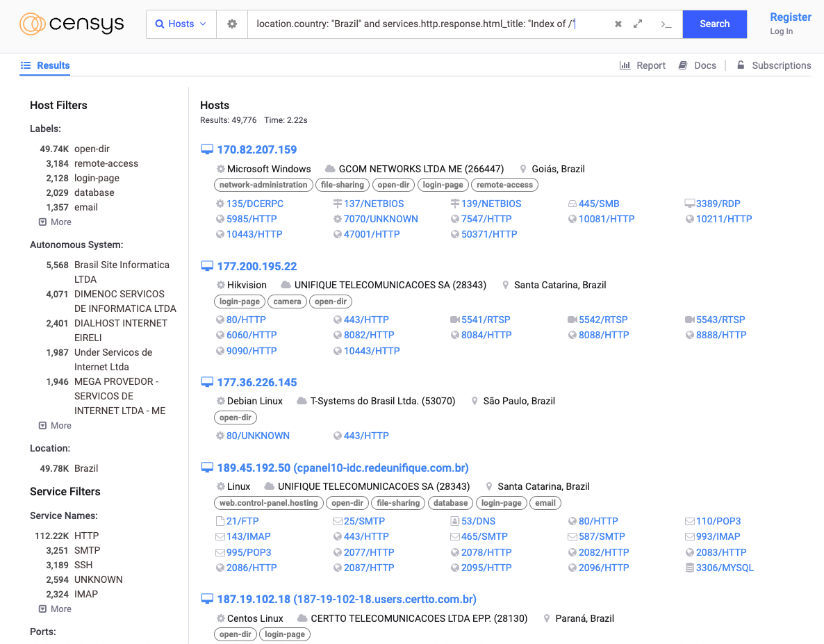Open the Subscriptions page

point(774,65)
